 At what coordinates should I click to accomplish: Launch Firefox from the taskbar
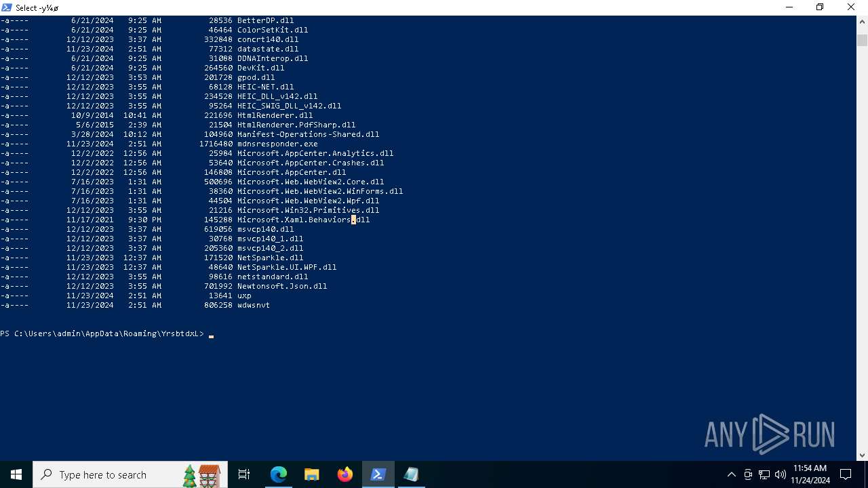pyautogui.click(x=345, y=474)
